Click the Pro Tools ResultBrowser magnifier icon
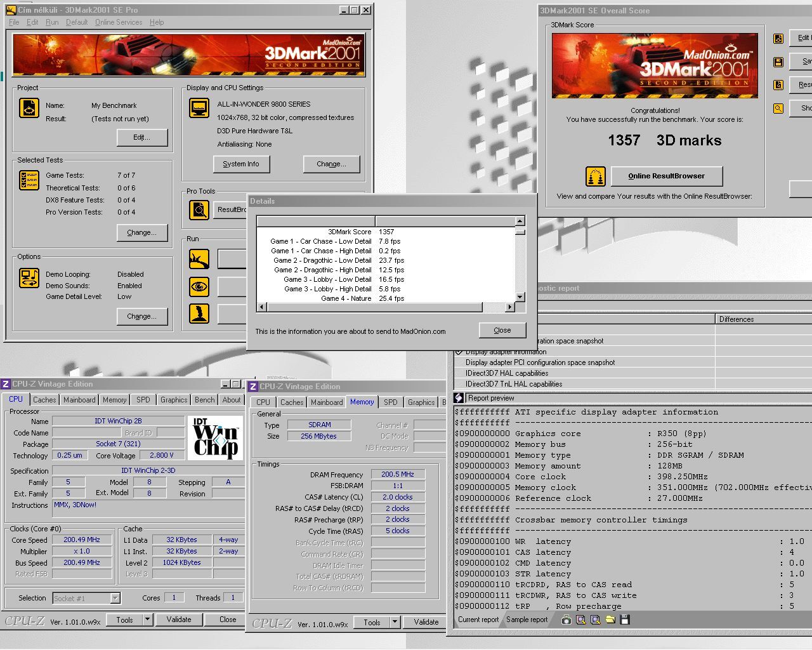The width and height of the screenshot is (812, 650). [x=199, y=209]
